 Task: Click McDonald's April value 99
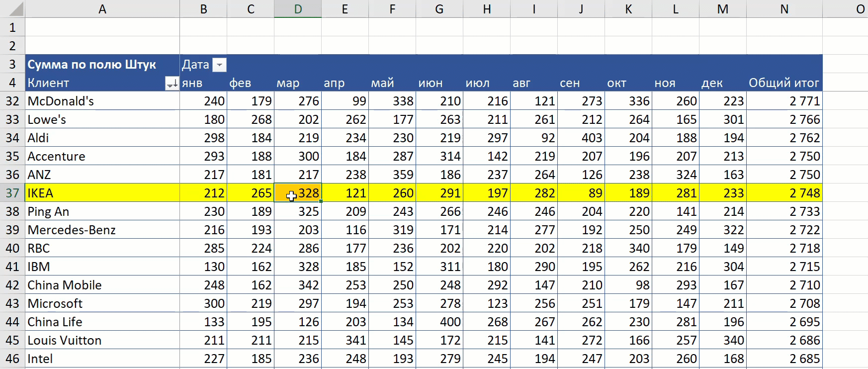pyautogui.click(x=345, y=101)
